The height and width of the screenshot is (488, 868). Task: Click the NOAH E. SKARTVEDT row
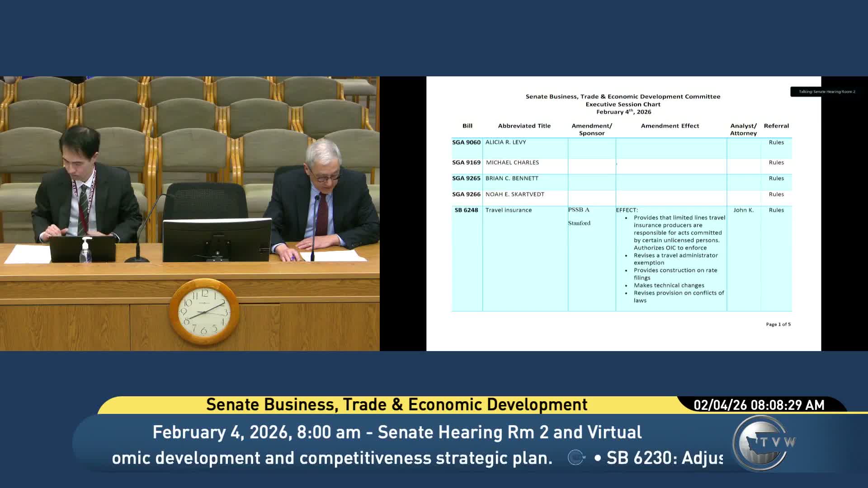click(x=514, y=194)
